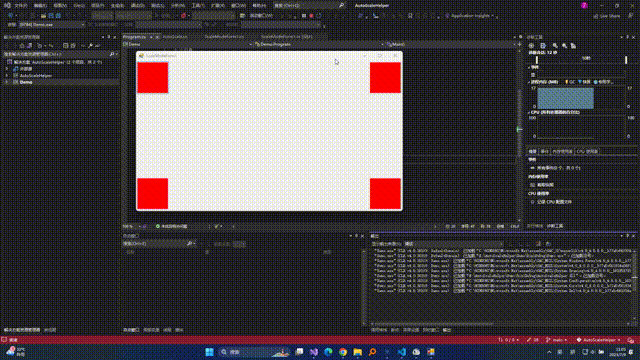Click the Diagnostic Tools settings gear icon
This screenshot has height=360, width=640.
pos(531,46)
